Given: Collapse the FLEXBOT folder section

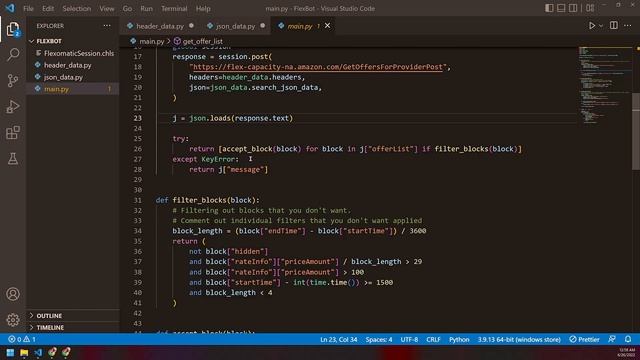Looking at the screenshot, I should (x=73, y=41).
